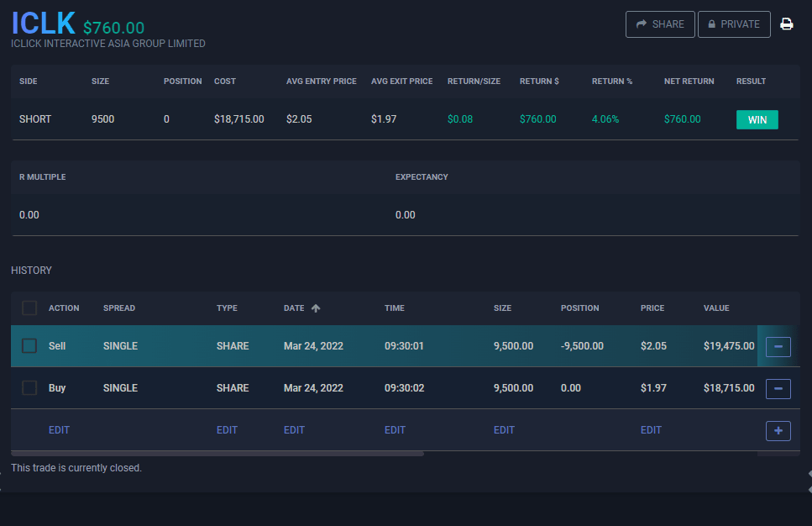Click the Date column sort arrow

(316, 308)
